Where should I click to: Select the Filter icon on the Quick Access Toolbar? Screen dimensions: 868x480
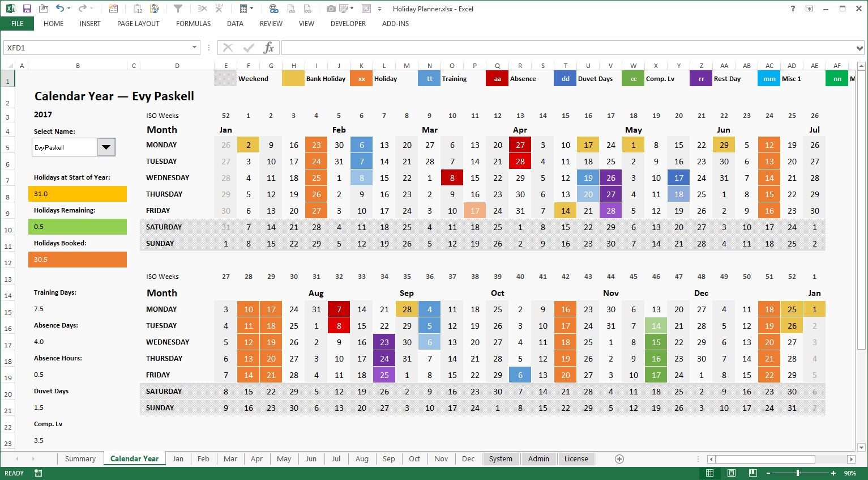click(x=178, y=8)
